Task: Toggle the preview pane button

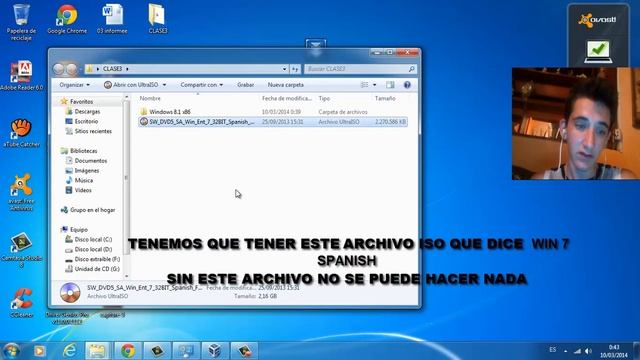Action: 390,85
